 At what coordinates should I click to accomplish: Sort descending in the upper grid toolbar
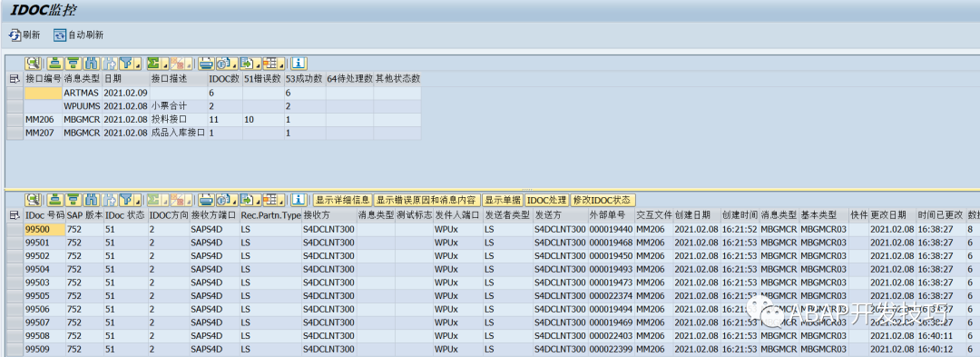[73, 64]
